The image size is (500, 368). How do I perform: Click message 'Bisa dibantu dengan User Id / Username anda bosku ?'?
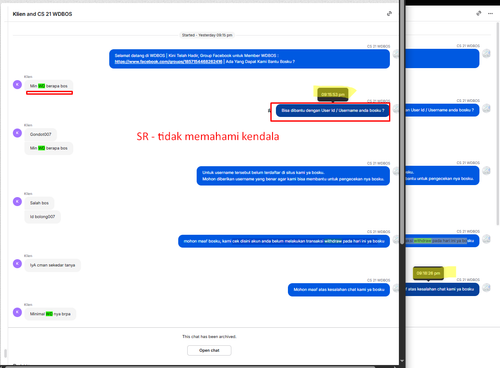tap(333, 110)
